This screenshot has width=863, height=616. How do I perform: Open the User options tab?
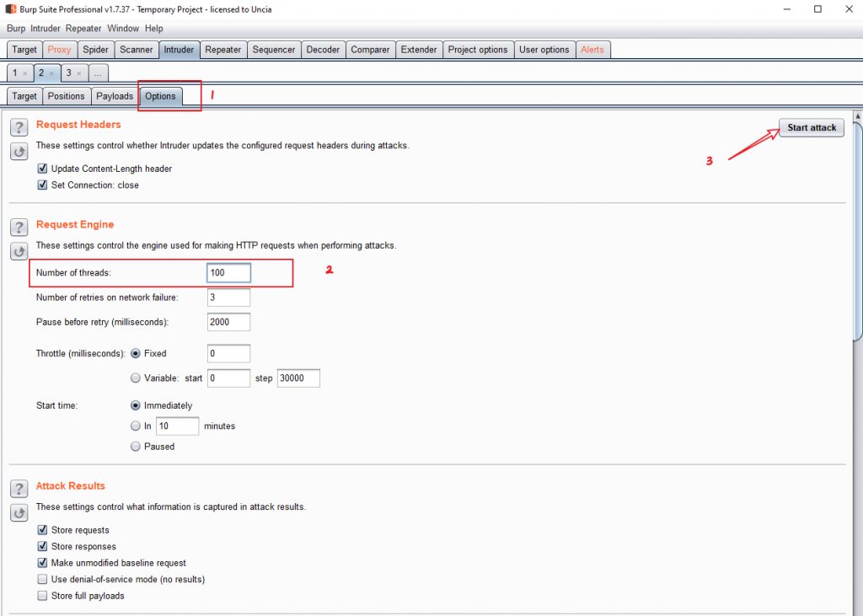click(544, 50)
